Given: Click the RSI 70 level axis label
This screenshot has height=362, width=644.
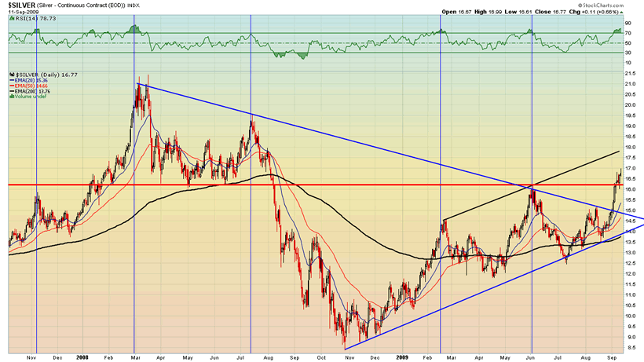Looking at the screenshot, I should [x=628, y=33].
